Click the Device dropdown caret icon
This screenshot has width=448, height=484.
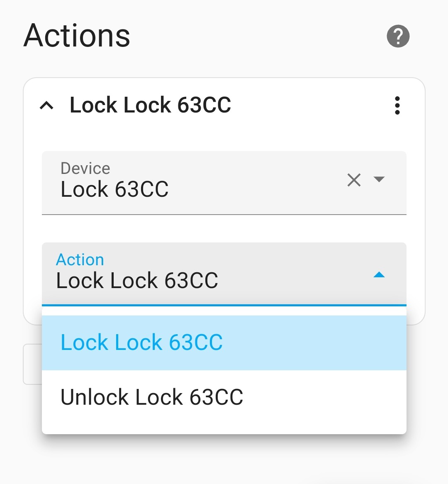(380, 180)
